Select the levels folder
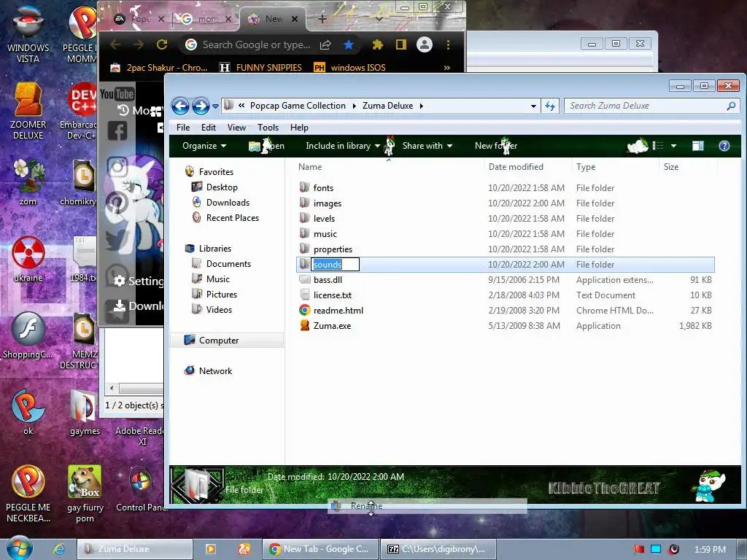Viewport: 747px width, 560px height. point(324,218)
